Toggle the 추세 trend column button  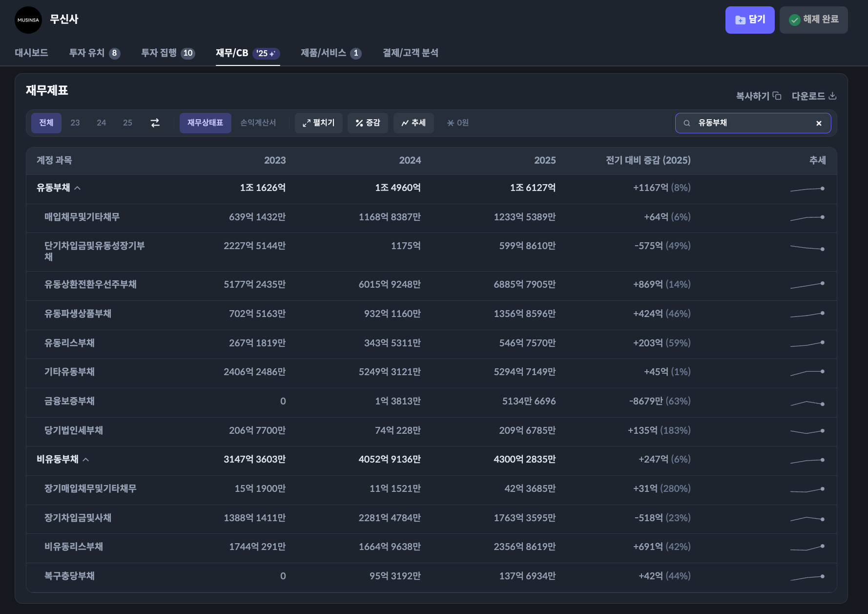tap(413, 123)
